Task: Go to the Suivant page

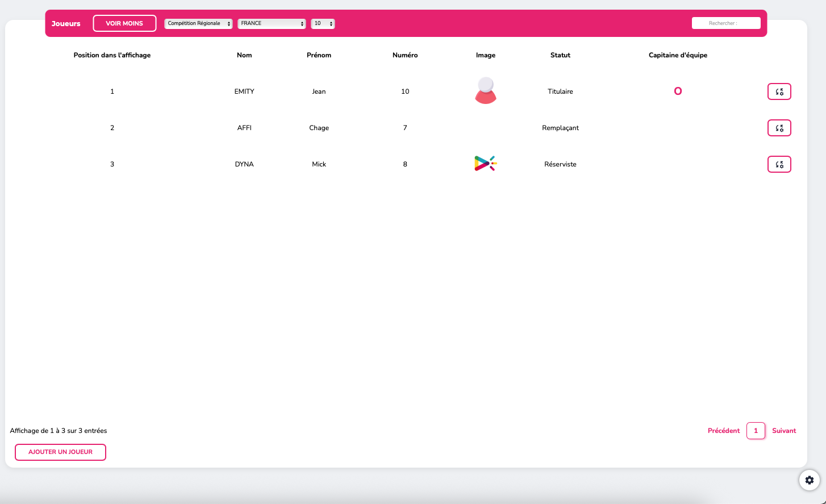Action: 784,431
